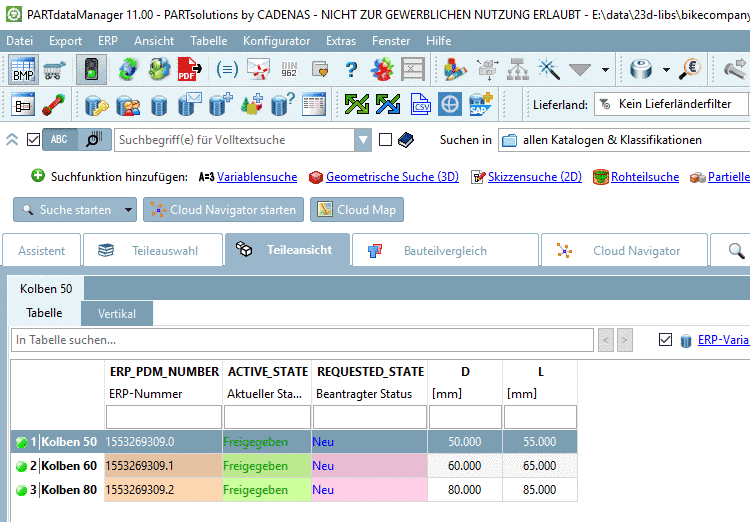Switch to the Bauteilvergleich tab
This screenshot has height=522, width=750.
click(x=445, y=250)
